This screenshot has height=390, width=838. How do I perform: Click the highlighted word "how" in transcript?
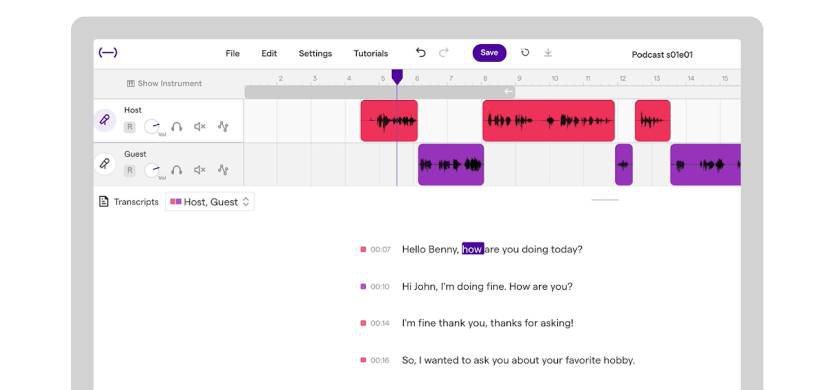click(472, 249)
